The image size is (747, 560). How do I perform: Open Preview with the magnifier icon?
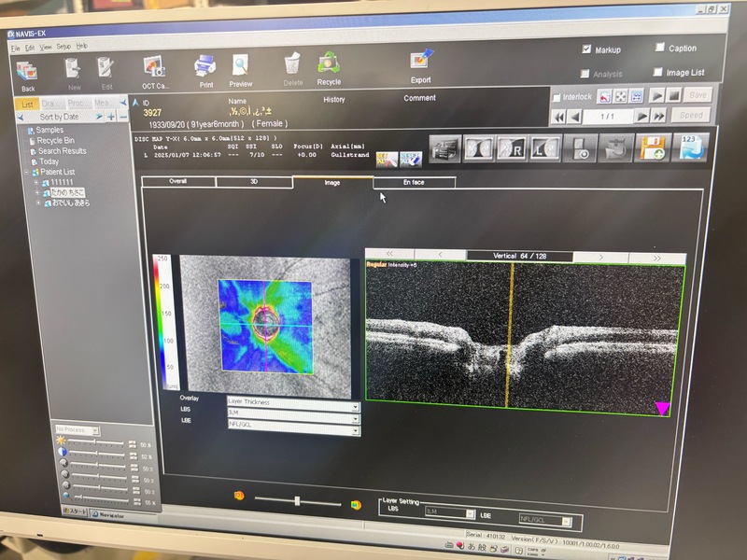(x=241, y=67)
